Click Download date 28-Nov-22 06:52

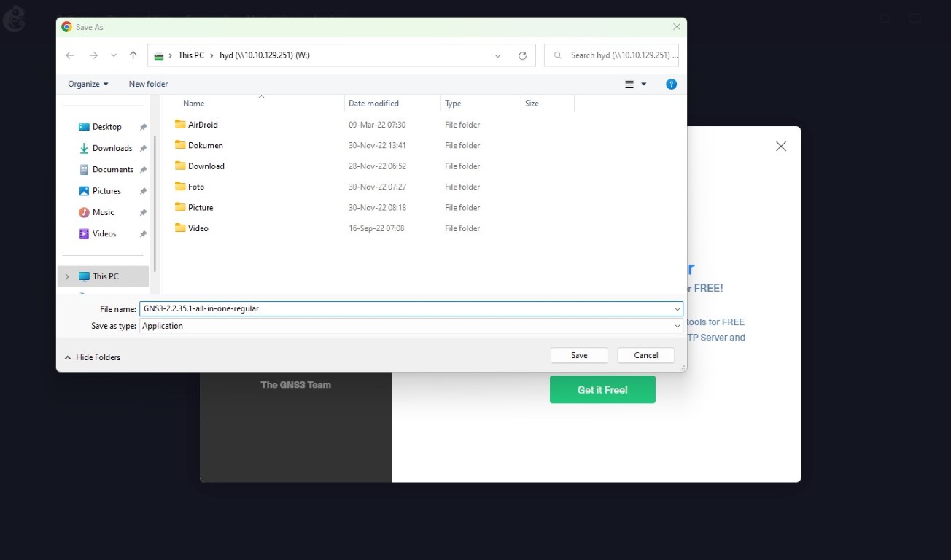click(x=377, y=166)
